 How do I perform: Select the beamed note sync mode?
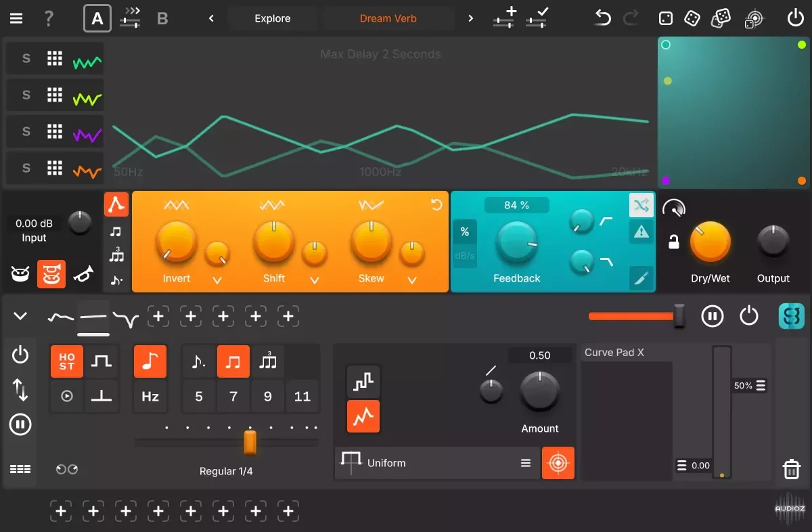click(116, 232)
